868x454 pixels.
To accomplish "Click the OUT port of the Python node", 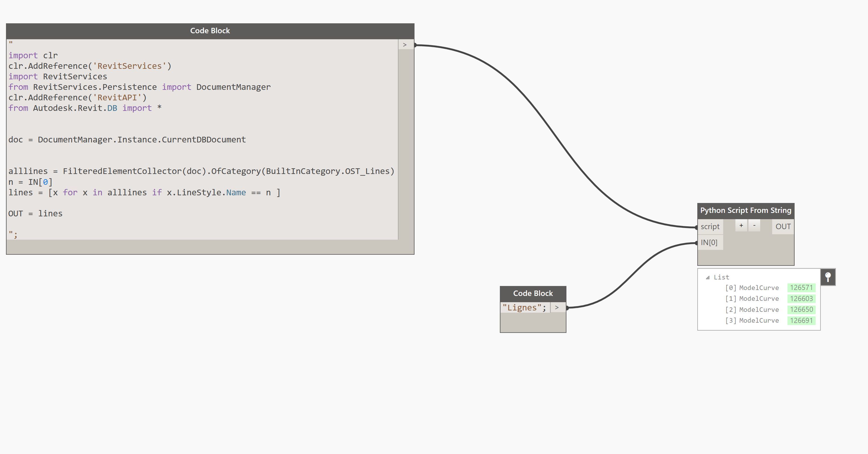I will pyautogui.click(x=783, y=227).
